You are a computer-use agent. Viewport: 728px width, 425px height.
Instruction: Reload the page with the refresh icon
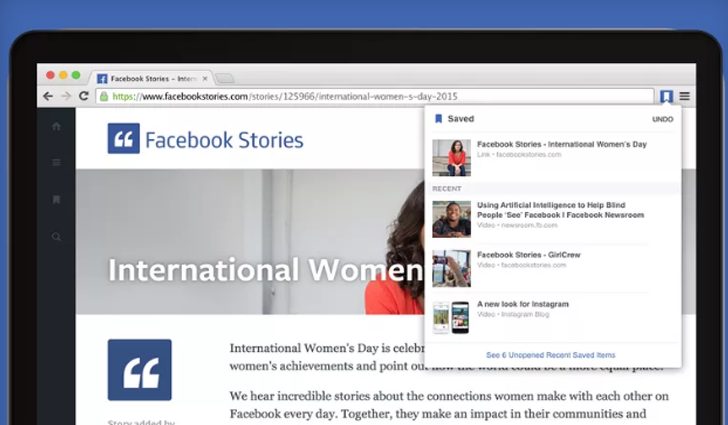[x=84, y=96]
